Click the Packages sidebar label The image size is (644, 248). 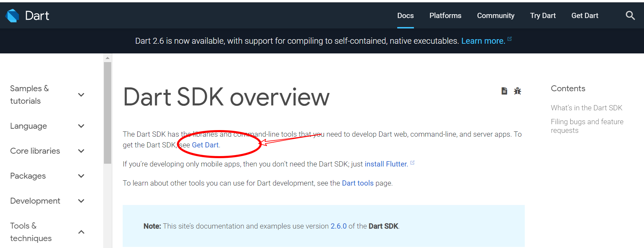[x=28, y=176]
